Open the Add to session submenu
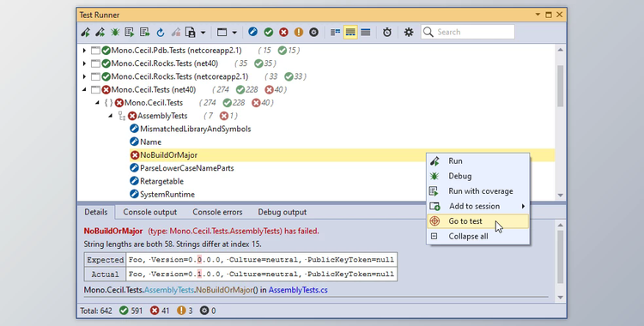The height and width of the screenshot is (326, 644). click(478, 206)
